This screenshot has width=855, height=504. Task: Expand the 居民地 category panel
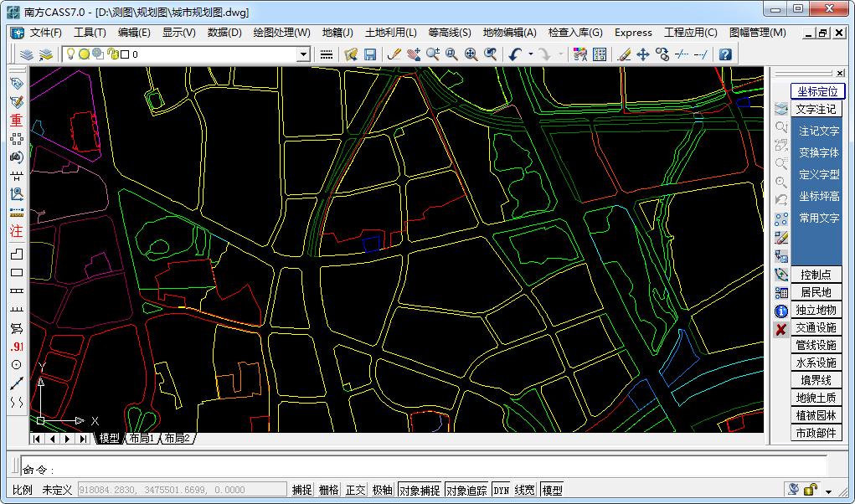pos(816,292)
